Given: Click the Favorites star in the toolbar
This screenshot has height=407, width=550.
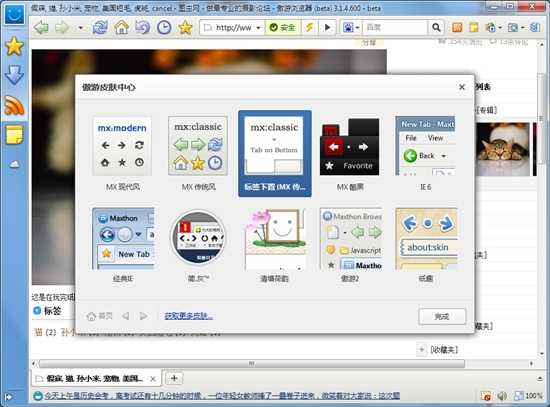Looking at the screenshot, I should tap(185, 27).
